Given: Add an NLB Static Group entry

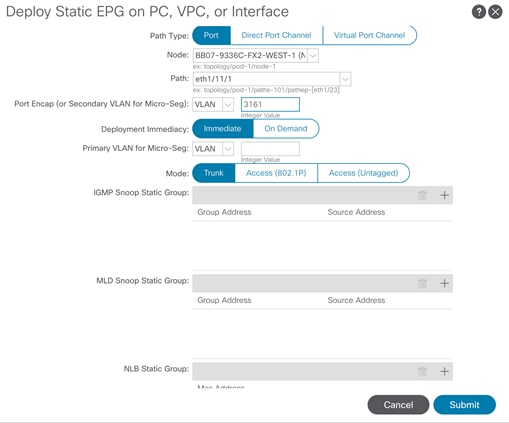Looking at the screenshot, I should click(444, 371).
